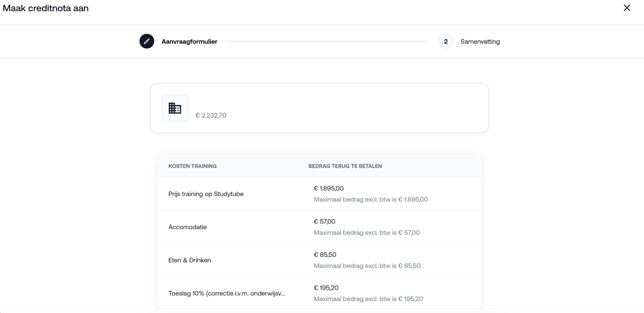Click the step 2 circle

[445, 41]
